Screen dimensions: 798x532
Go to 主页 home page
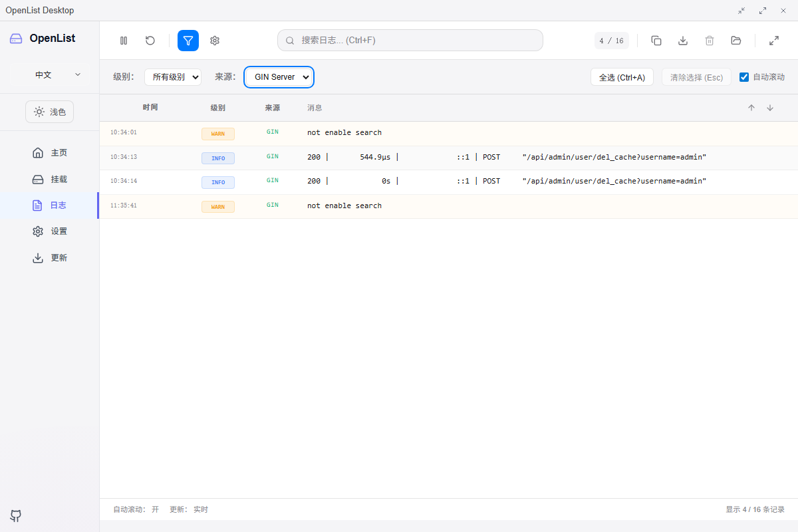tap(49, 152)
